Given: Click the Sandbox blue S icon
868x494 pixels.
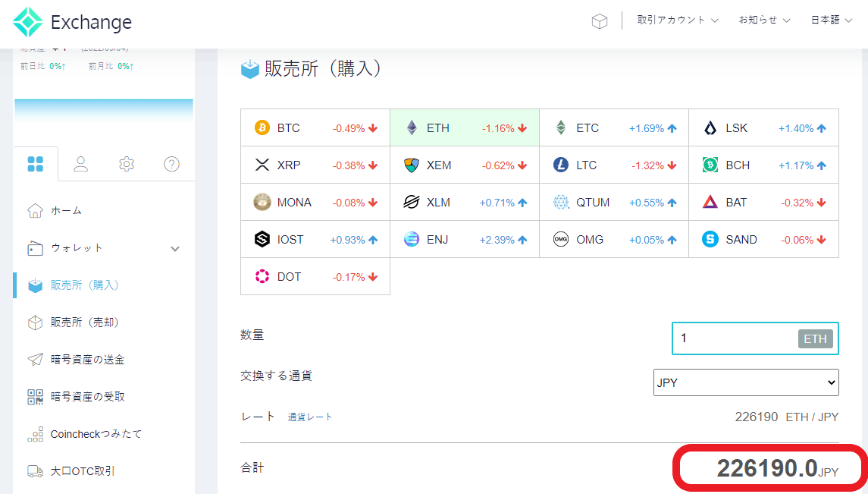Looking at the screenshot, I should (x=710, y=239).
